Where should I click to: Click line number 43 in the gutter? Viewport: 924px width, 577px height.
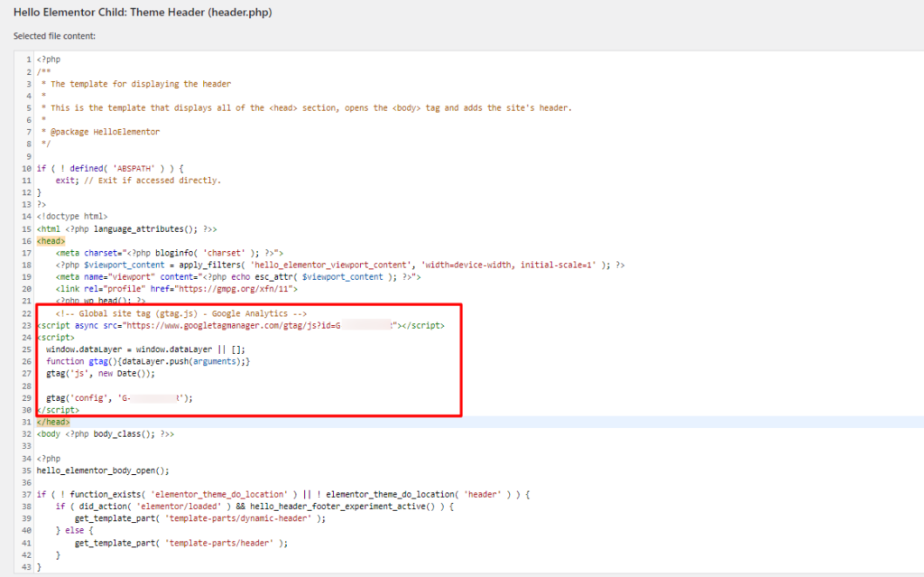click(26, 568)
